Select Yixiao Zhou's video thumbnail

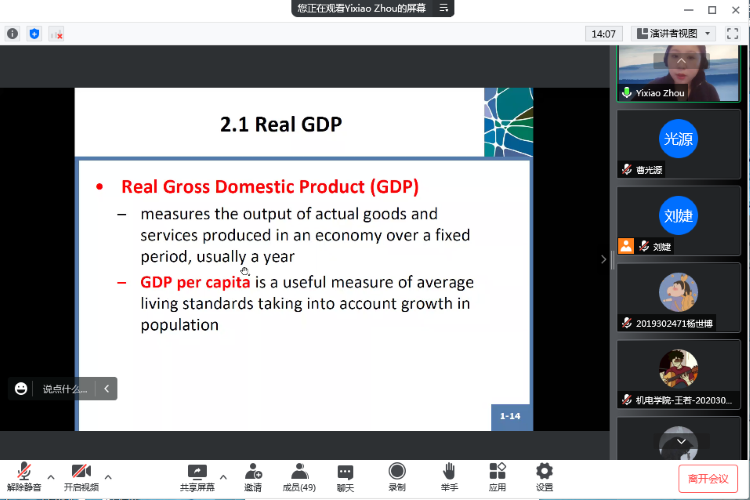tap(678, 70)
